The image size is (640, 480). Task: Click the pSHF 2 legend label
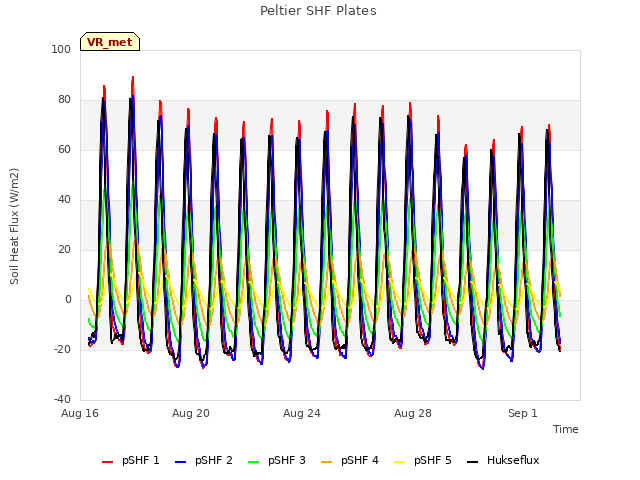[213, 460]
